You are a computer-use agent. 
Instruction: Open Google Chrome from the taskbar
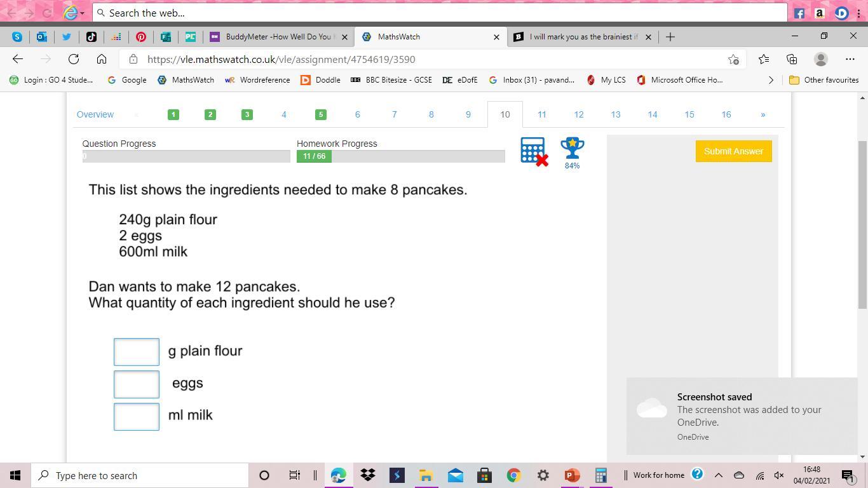514,475
